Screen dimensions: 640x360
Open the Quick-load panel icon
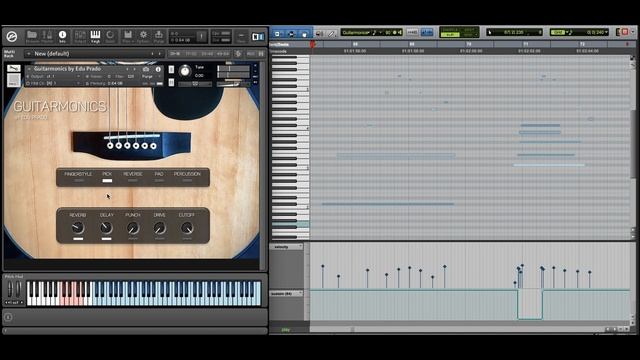point(110,36)
